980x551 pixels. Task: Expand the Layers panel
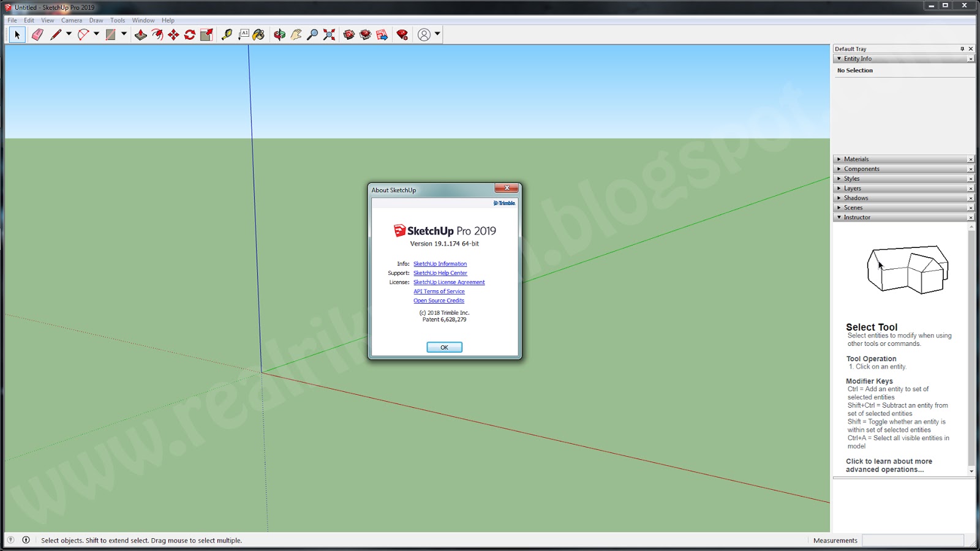pyautogui.click(x=839, y=188)
